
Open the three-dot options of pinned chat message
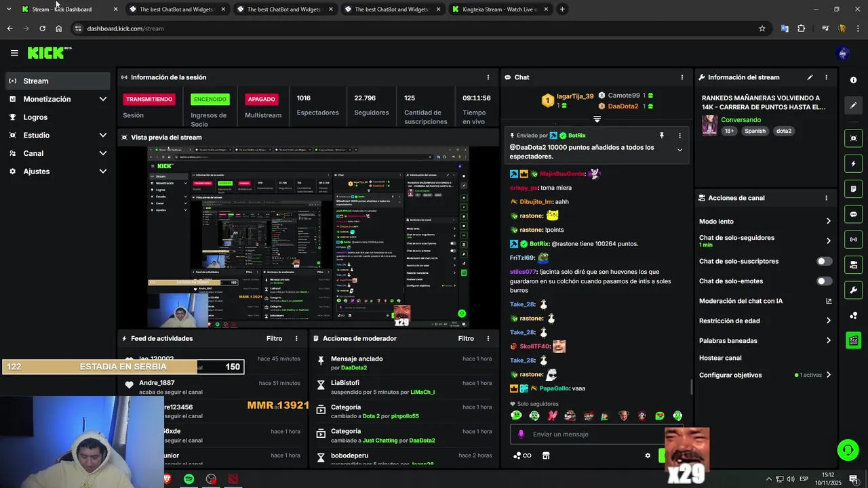tap(679, 136)
